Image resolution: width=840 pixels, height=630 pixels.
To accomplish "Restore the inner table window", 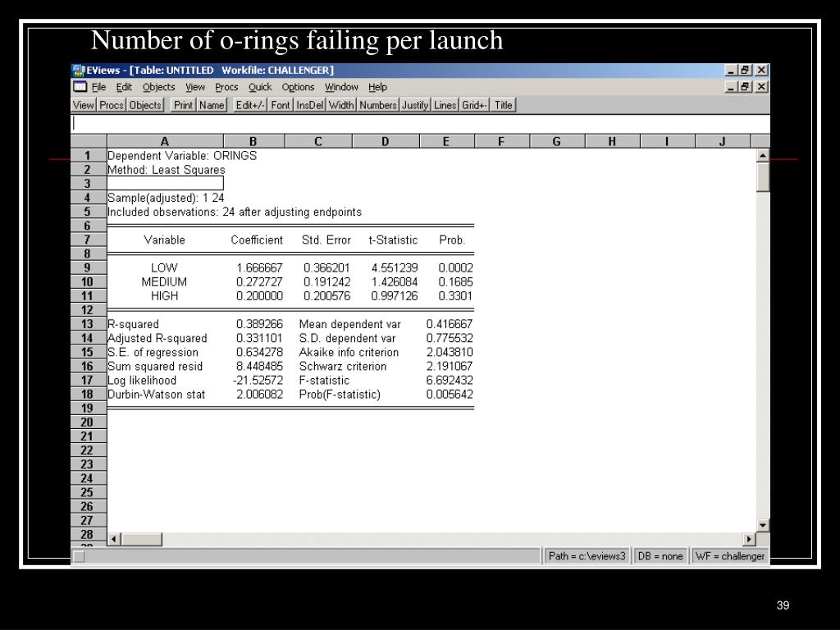I will [745, 87].
